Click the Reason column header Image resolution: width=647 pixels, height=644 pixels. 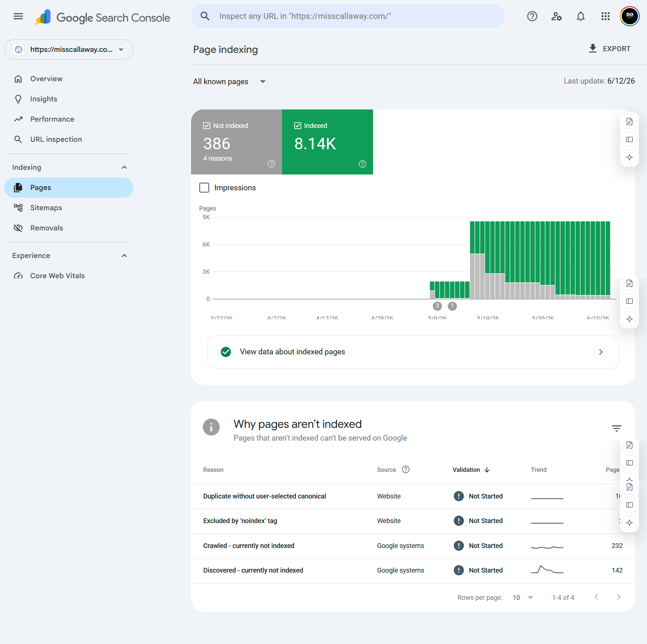pyautogui.click(x=213, y=470)
